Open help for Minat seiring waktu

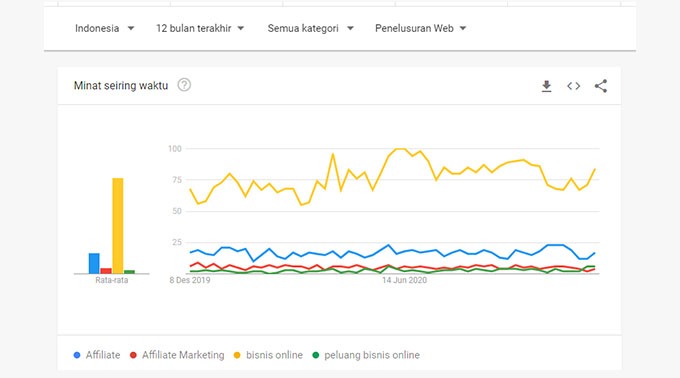(184, 85)
